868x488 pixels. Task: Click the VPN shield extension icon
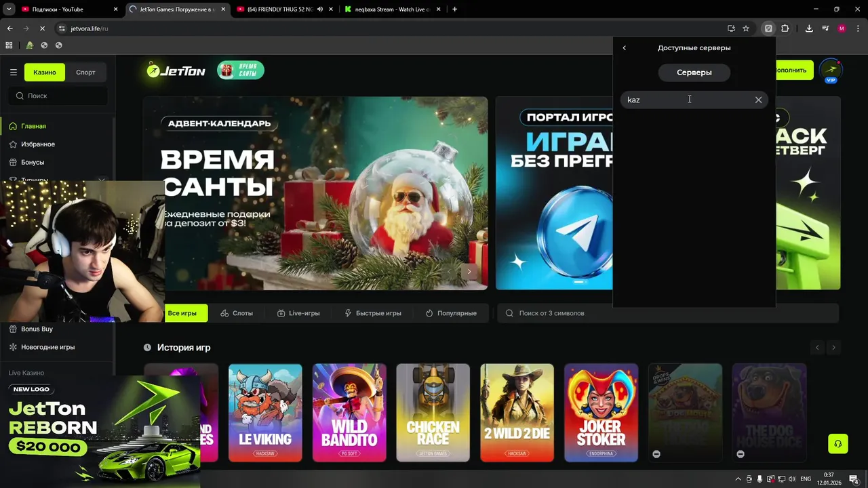tap(768, 28)
